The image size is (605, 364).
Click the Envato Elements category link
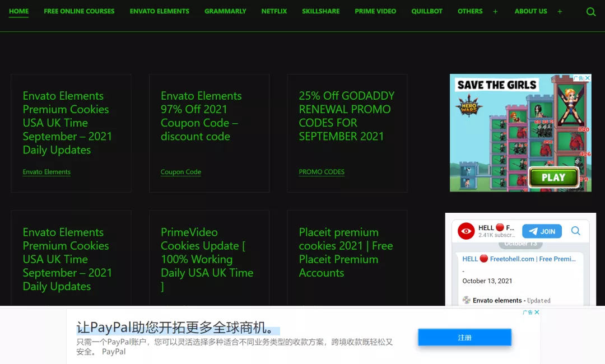click(46, 172)
